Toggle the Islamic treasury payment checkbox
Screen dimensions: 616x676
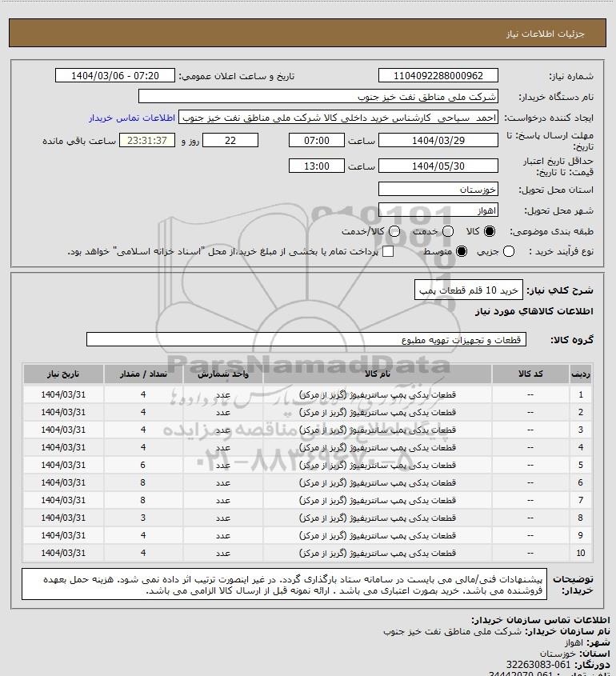[x=388, y=251]
